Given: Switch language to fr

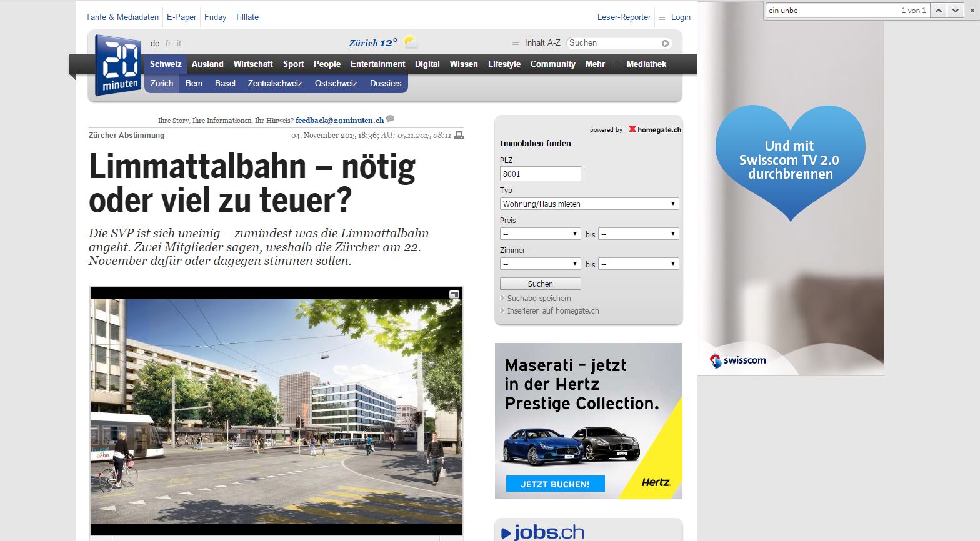Looking at the screenshot, I should [168, 44].
